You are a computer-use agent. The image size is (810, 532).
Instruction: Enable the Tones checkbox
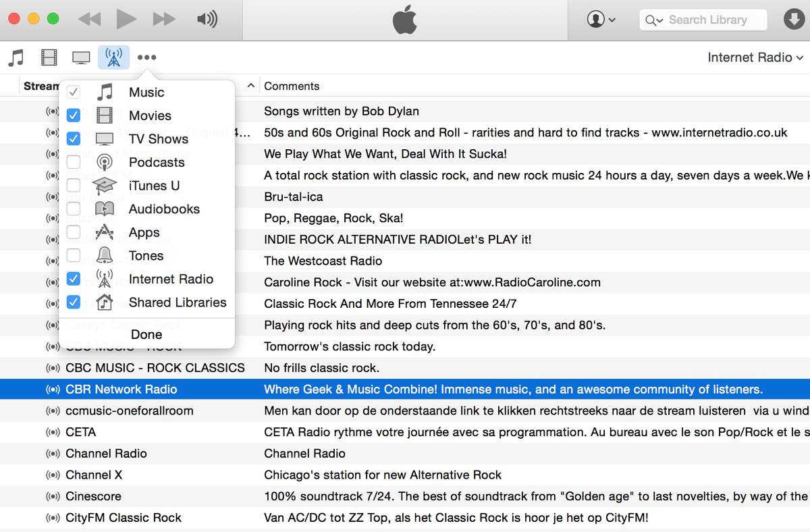74,255
